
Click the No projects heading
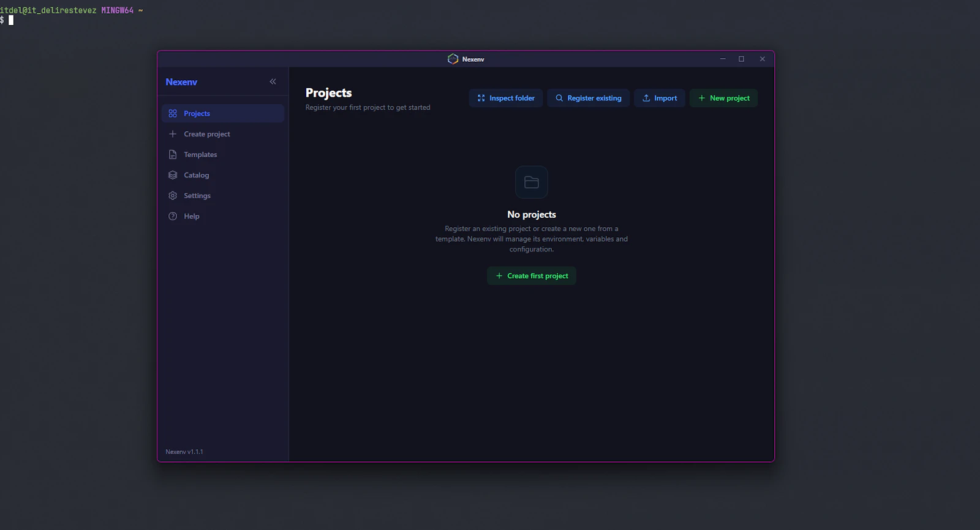pos(532,215)
